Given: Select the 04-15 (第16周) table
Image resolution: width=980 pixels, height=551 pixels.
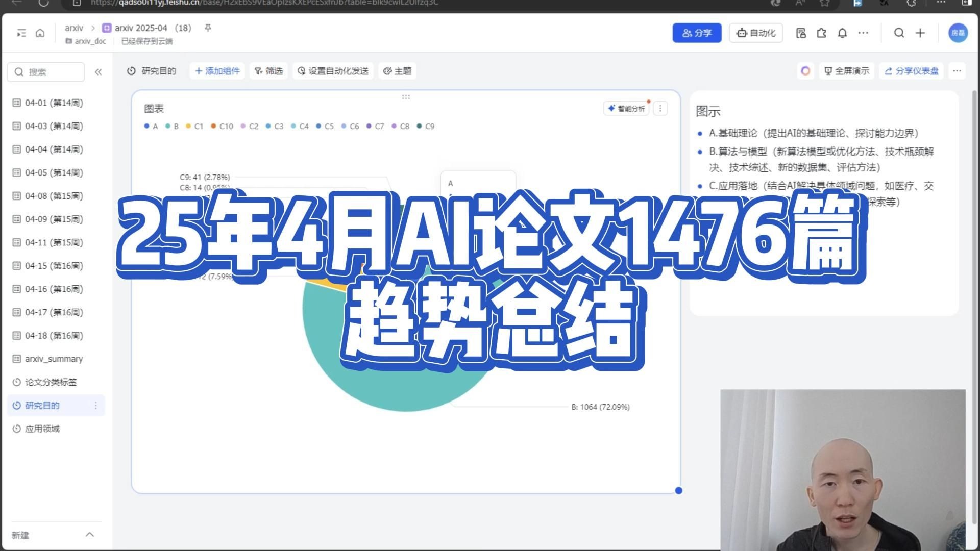Looking at the screenshot, I should click(53, 265).
